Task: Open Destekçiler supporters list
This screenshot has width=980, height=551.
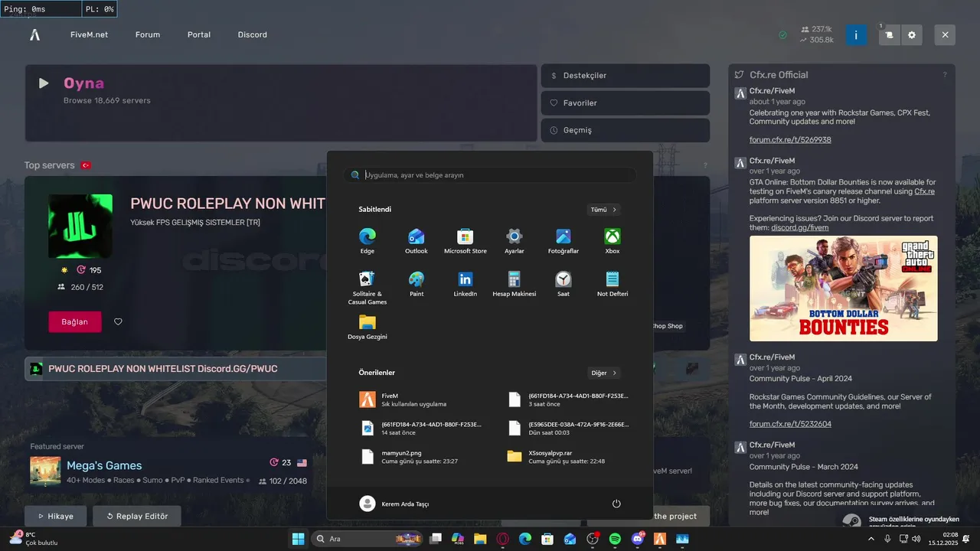Action: (626, 76)
